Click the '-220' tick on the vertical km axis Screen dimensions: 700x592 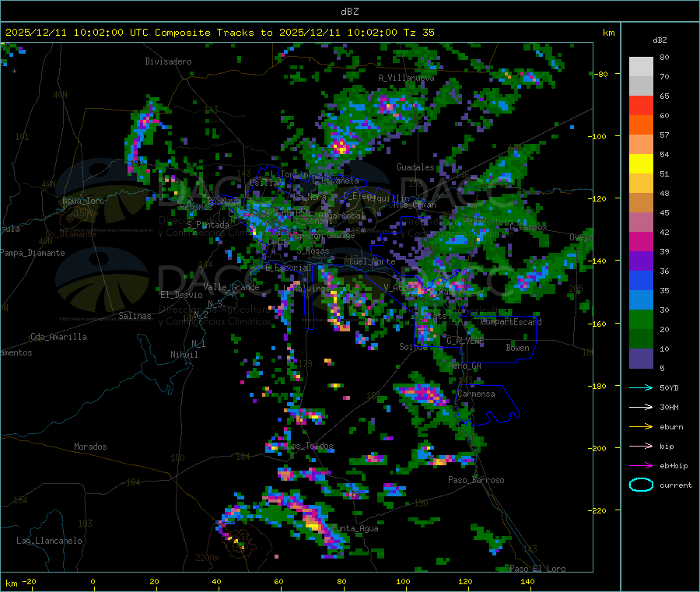(x=597, y=511)
